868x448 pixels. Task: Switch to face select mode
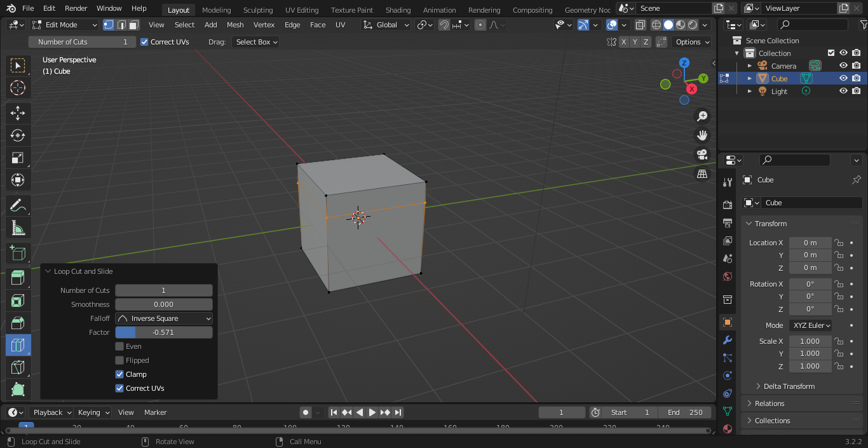pos(133,25)
